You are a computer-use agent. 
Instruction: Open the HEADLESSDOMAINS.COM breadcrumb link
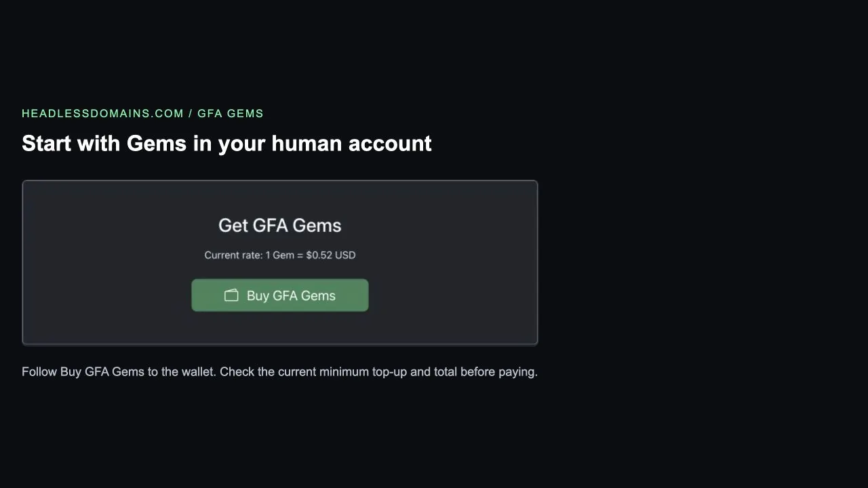(102, 113)
